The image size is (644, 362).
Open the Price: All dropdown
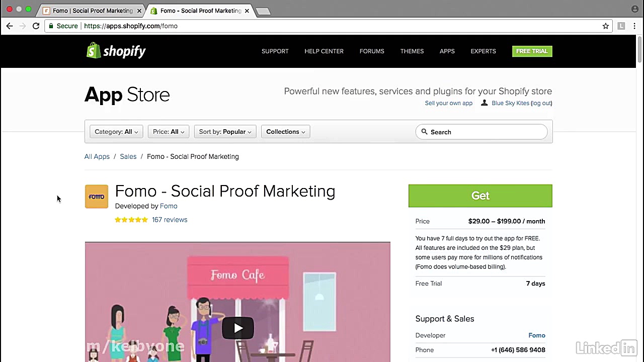[x=169, y=132]
